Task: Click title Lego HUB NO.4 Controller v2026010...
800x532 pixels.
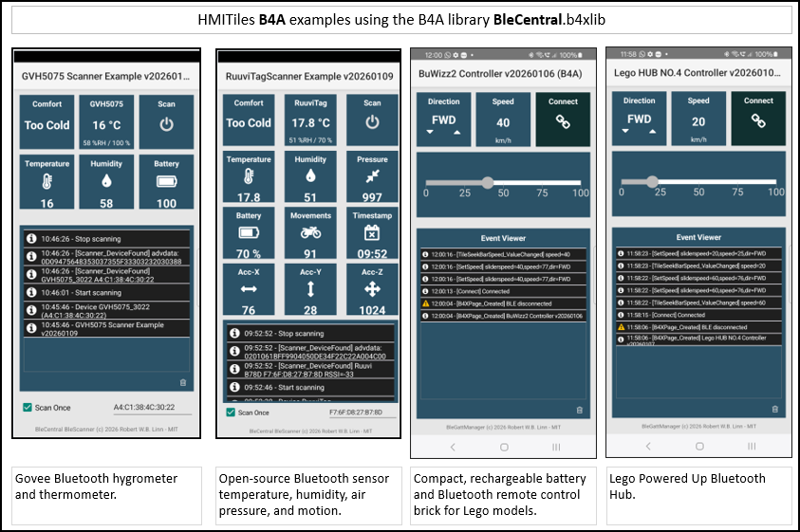Action: coord(697,72)
